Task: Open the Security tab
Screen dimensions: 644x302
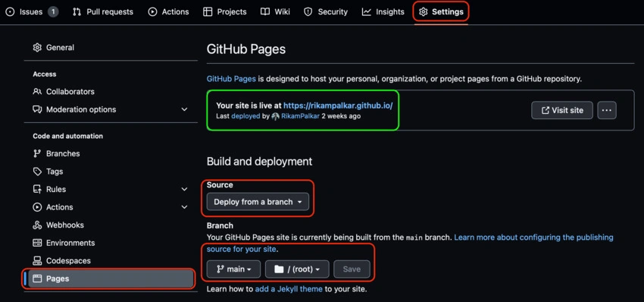Action: point(326,12)
